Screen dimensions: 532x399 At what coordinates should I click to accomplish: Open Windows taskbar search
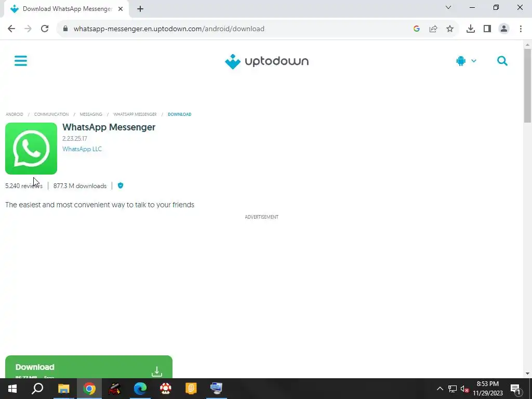[x=37, y=389]
